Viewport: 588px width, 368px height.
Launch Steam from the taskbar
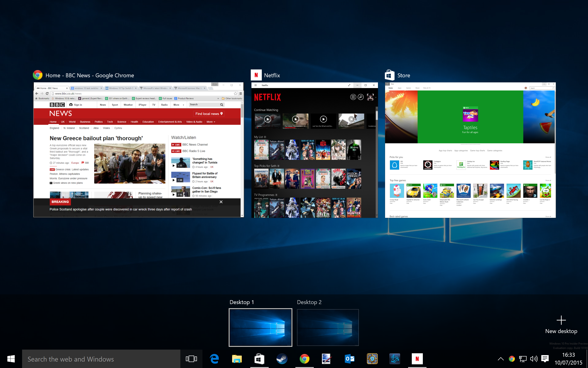282,359
